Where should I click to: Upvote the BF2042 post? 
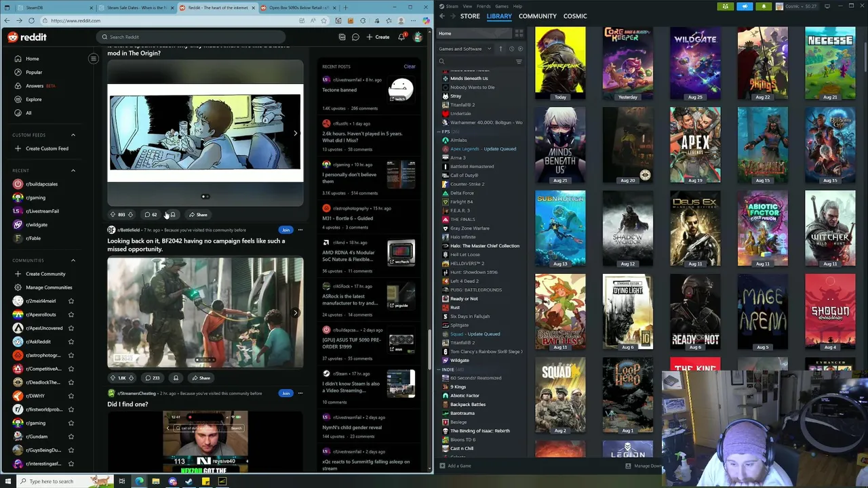tap(113, 378)
